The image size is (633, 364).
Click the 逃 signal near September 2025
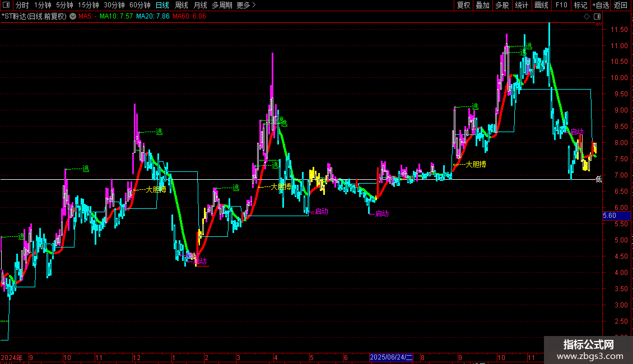[x=475, y=106]
